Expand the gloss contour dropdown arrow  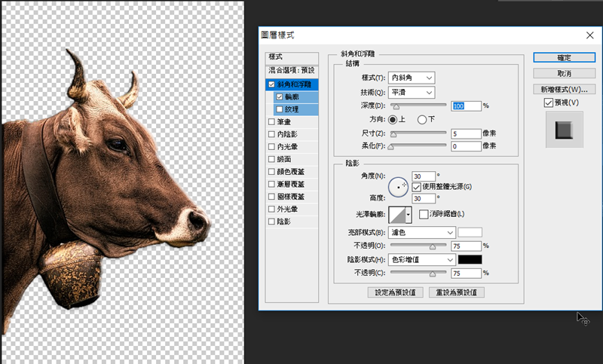[x=409, y=216]
